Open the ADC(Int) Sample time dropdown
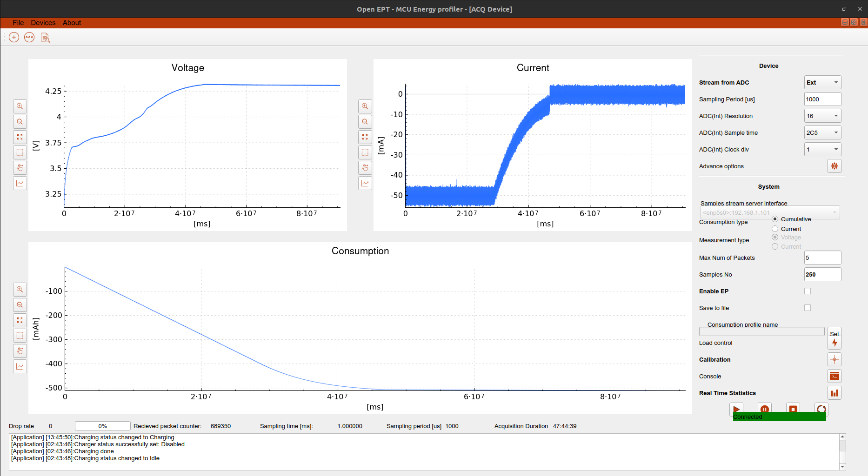Screen dimensions: 868x476 pos(822,132)
